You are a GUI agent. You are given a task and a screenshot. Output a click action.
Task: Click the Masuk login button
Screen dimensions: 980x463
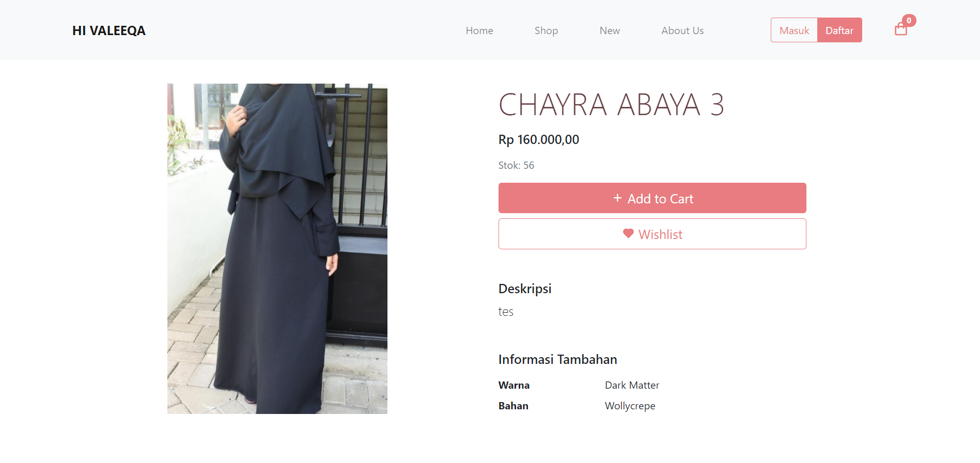[794, 30]
